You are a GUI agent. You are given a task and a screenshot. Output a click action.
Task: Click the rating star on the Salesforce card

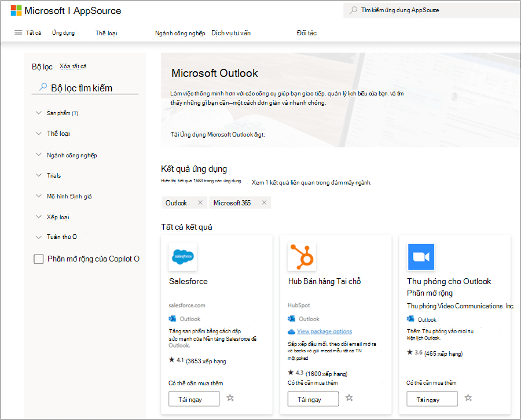pos(171,360)
